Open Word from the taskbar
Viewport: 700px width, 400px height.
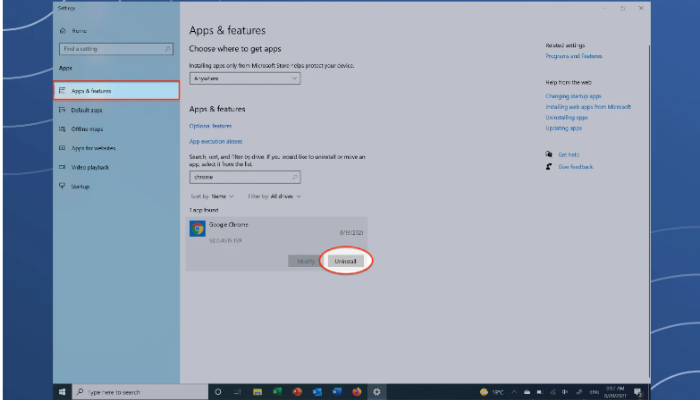[337, 392]
